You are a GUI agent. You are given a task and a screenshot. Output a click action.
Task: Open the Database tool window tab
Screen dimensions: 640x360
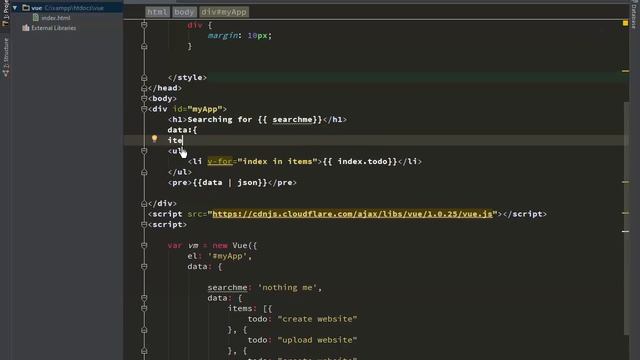click(x=634, y=15)
